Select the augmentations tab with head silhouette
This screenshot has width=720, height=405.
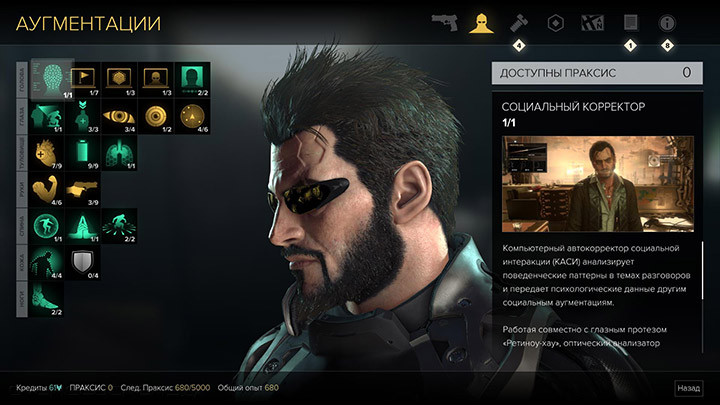pos(481,23)
